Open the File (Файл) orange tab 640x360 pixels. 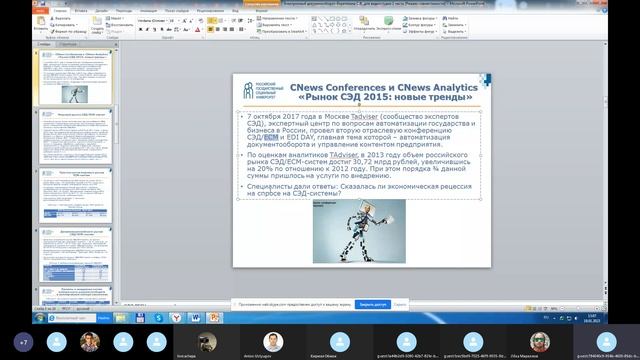(40, 11)
